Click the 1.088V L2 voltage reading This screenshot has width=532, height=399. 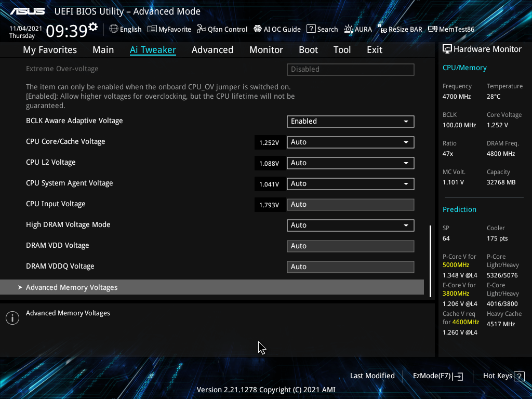pyautogui.click(x=269, y=164)
